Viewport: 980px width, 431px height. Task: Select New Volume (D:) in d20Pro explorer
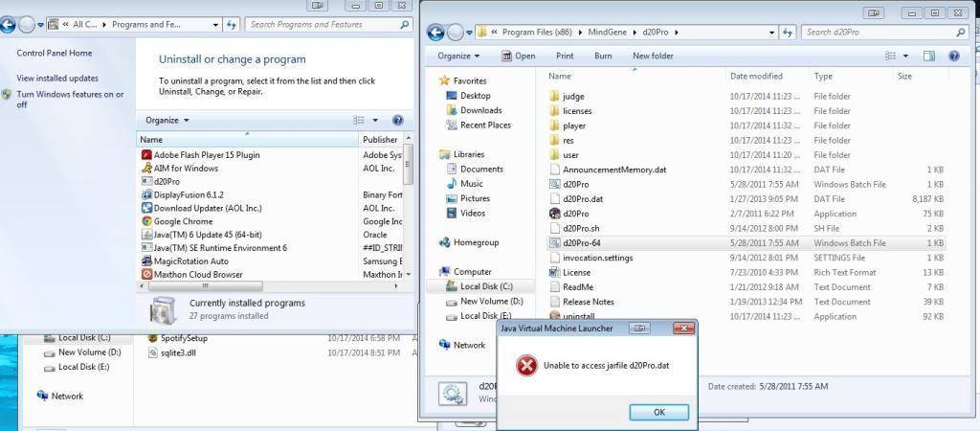[485, 301]
